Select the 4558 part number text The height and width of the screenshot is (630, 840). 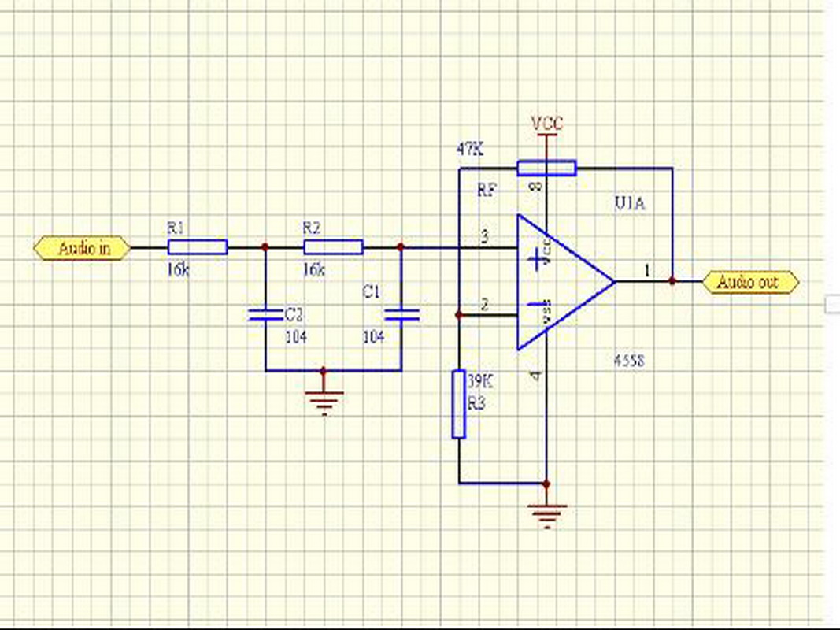[628, 361]
